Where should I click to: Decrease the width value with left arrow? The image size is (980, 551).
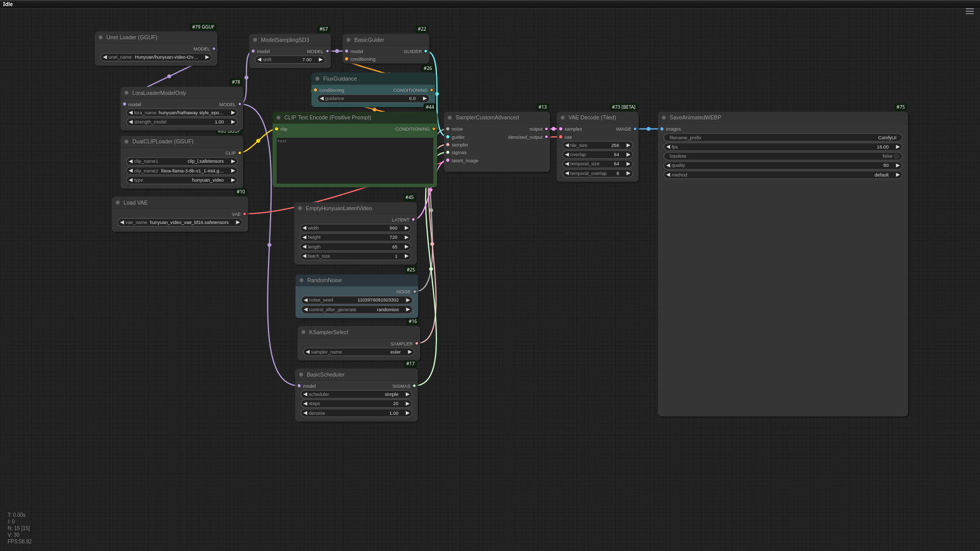pos(304,228)
